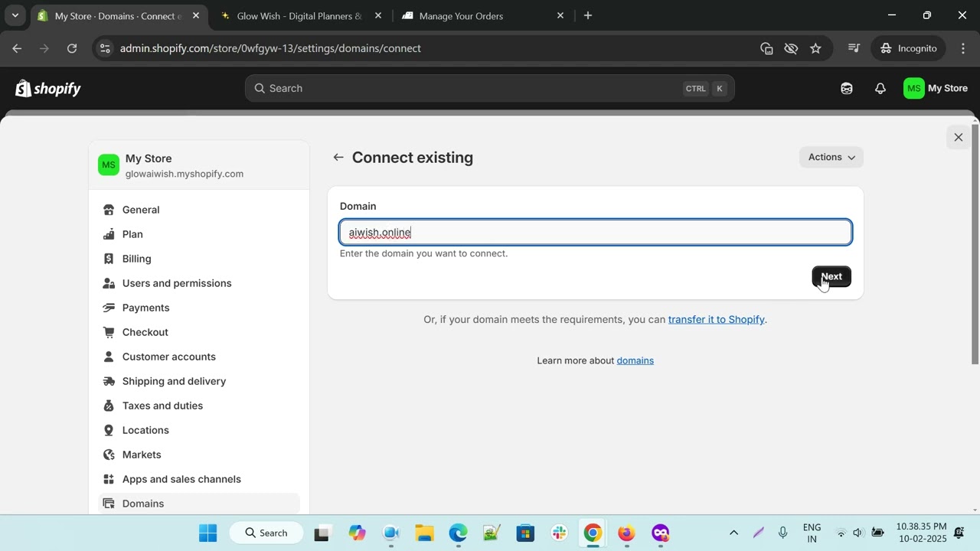Screen dimensions: 980x551
Task: Click the Taxes and duties icon
Action: 109,406
